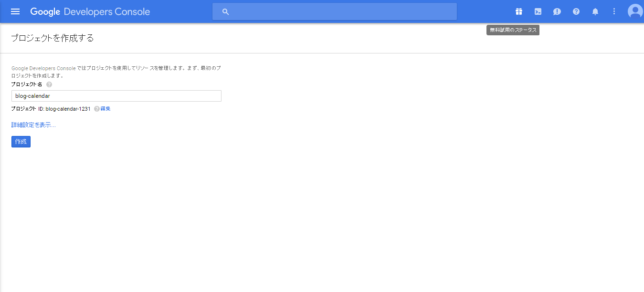
Task: Click the 無料試用のステータス tooltip
Action: pyautogui.click(x=513, y=30)
